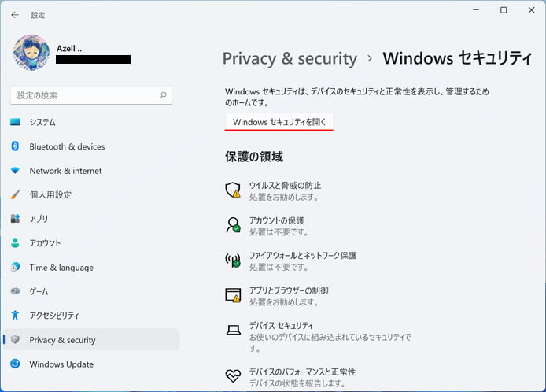Open firewall and network protection icon
This screenshot has height=392, width=546.
click(x=233, y=261)
